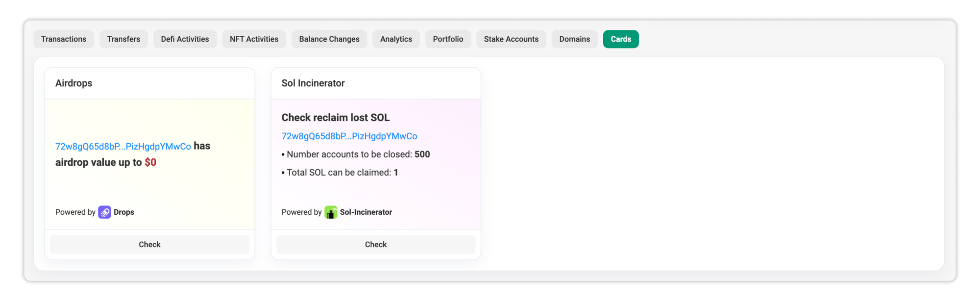
Task: Click the Drops logo icon
Action: pyautogui.click(x=104, y=212)
